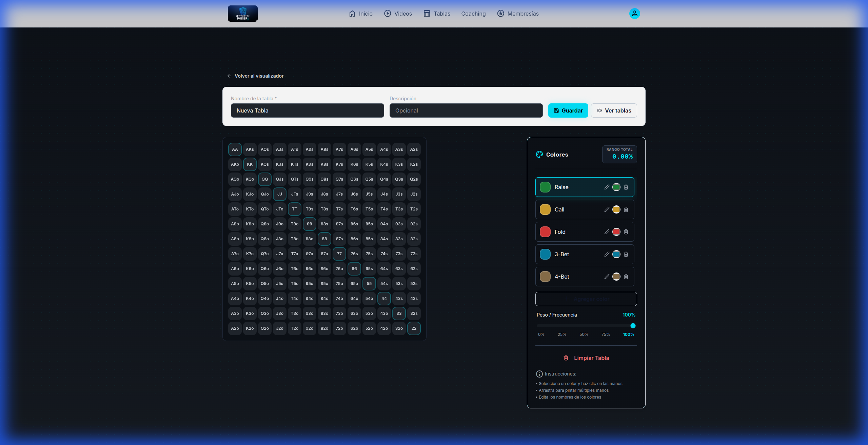
Task: Click the info icon next to Instrucciones
Action: pos(539,374)
